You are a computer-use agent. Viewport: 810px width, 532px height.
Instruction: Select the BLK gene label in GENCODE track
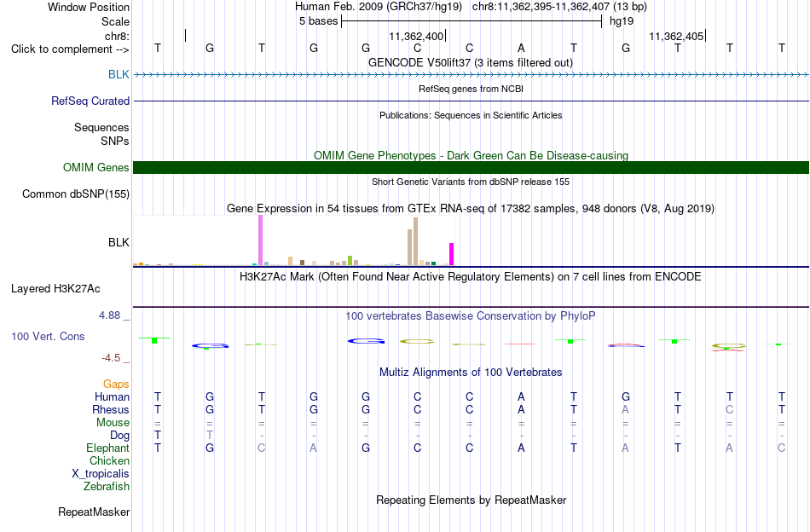119,74
